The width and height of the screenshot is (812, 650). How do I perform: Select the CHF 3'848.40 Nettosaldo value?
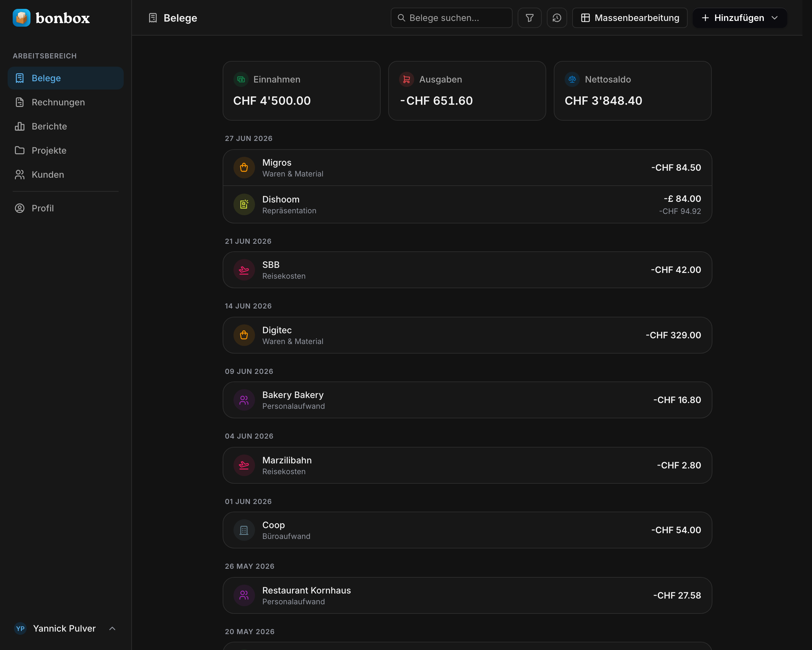pos(603,101)
